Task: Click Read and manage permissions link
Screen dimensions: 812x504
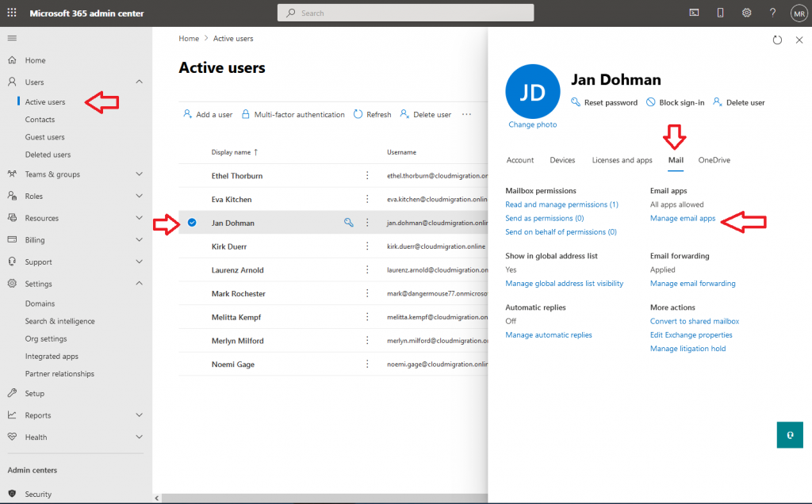Action: click(x=562, y=204)
